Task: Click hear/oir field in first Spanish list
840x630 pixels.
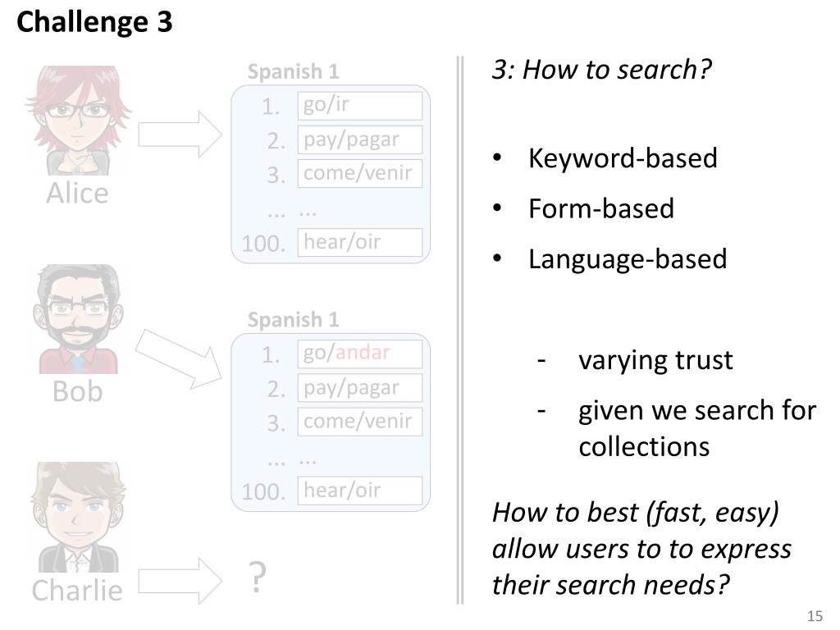Action: [x=360, y=242]
